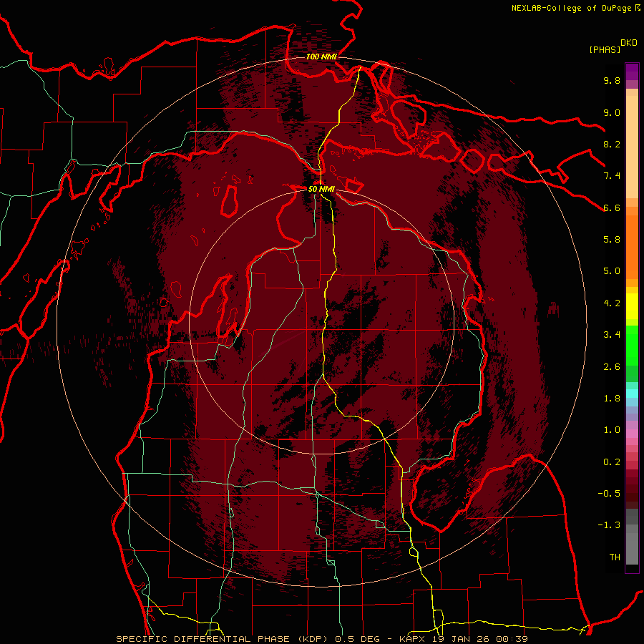Click the 4.2 scale value
644x644 pixels.
[x=612, y=303]
